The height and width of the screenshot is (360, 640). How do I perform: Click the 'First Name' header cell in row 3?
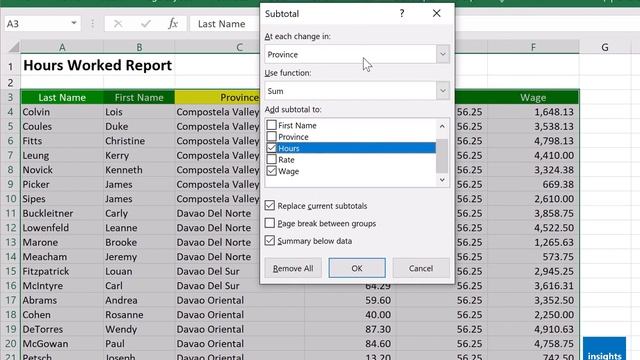click(139, 97)
